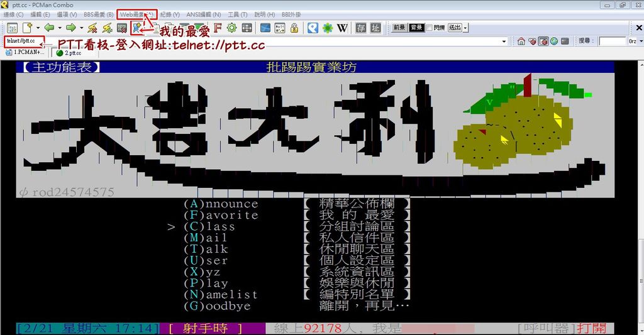Select the (F)avorite menu entry

coord(221,215)
